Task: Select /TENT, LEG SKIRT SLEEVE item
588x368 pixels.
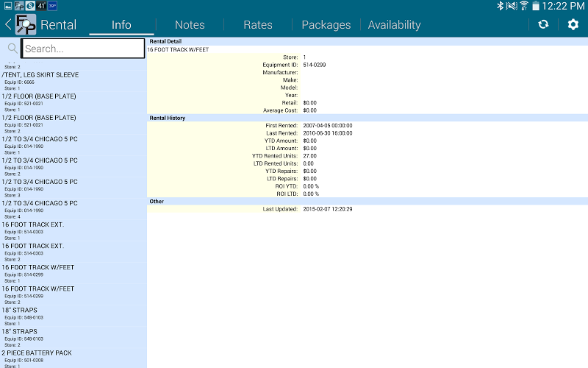Action: pyautogui.click(x=73, y=81)
